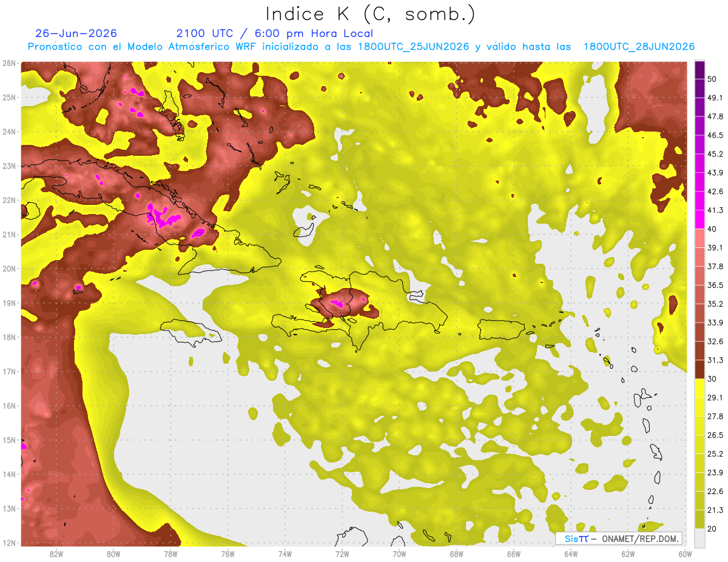Click the colorbar label "35.2"
The image size is (728, 562).
click(x=715, y=304)
